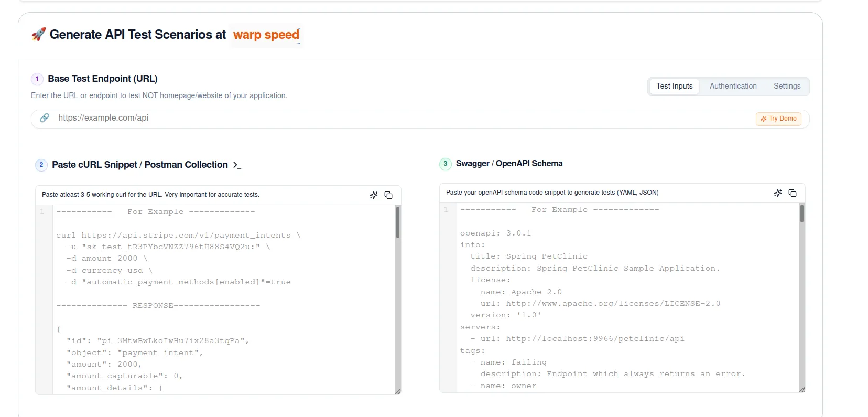Click the terminal prompt icon after Postman Collection
This screenshot has height=417, width=868.
(x=237, y=165)
